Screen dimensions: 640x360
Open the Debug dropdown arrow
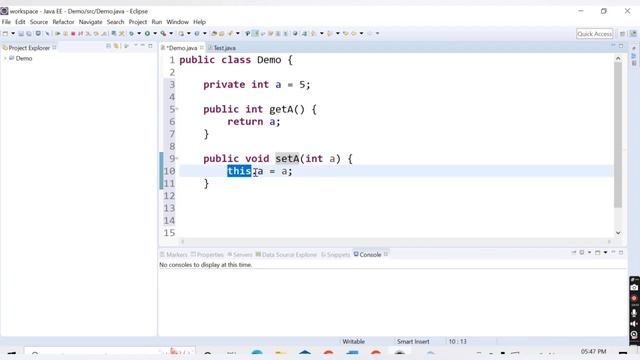pyautogui.click(x=139, y=34)
